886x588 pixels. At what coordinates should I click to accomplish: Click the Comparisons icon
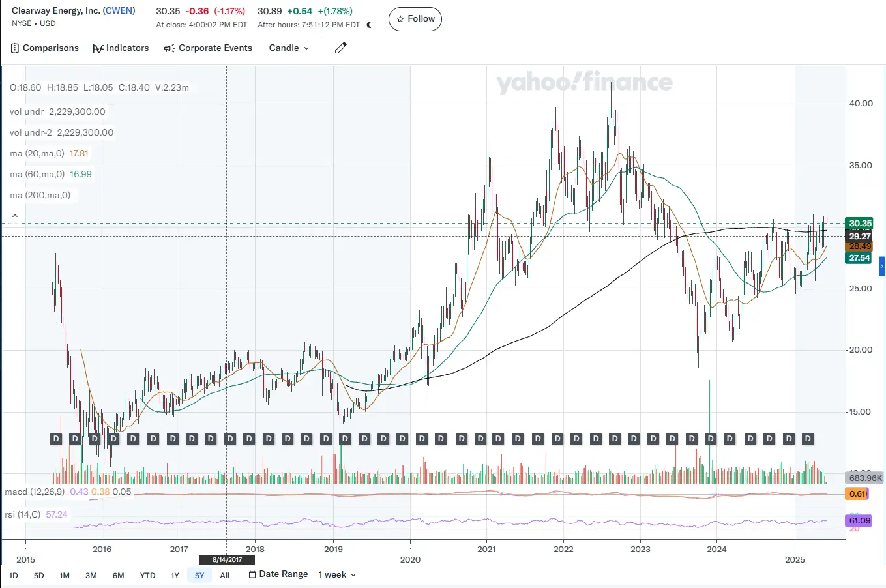point(15,48)
